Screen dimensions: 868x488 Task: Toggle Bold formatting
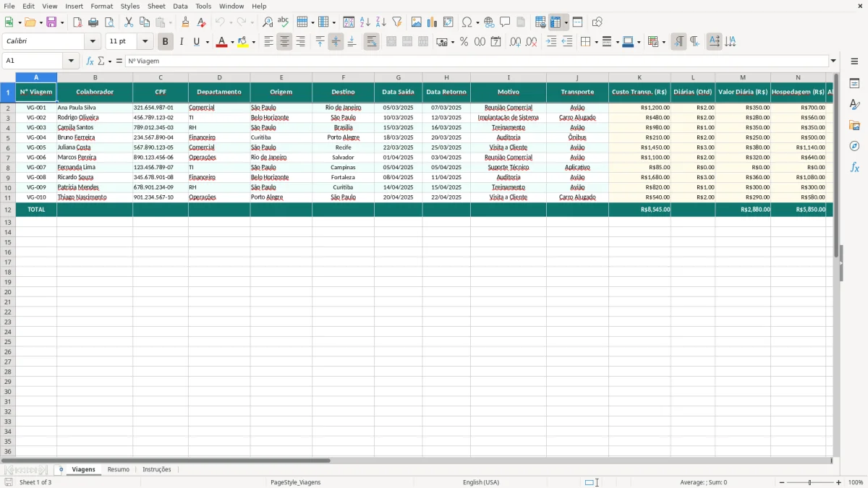click(x=165, y=42)
